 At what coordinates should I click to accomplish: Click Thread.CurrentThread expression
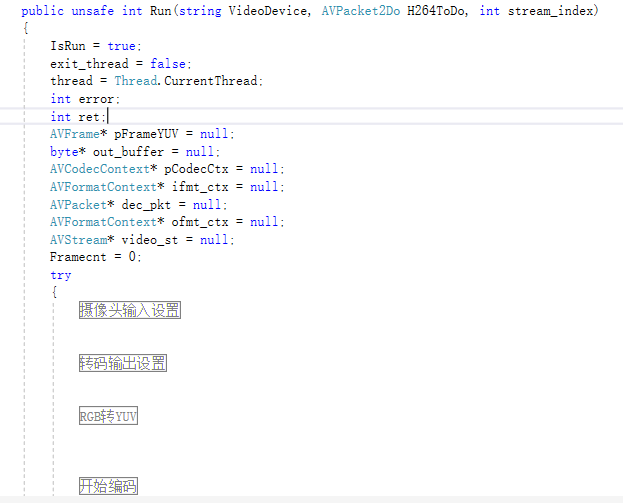pos(186,81)
